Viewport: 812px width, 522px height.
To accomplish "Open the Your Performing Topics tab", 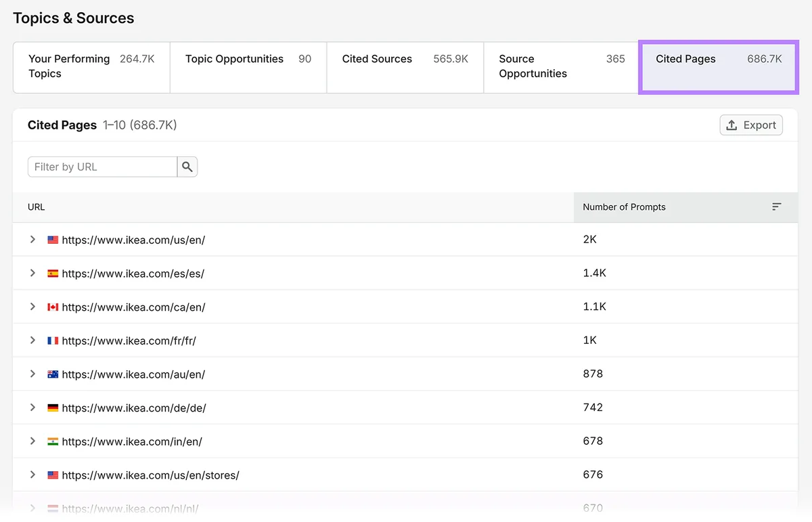I will [x=91, y=67].
